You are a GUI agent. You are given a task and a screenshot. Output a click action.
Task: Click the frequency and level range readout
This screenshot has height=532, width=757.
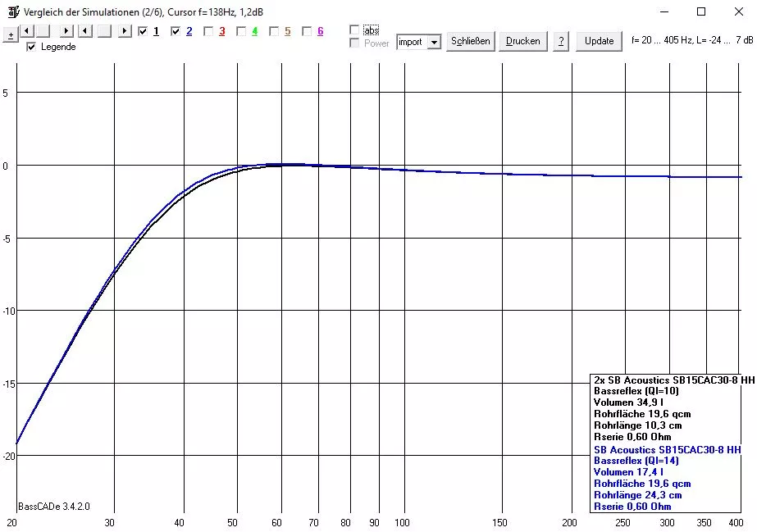[x=692, y=40]
